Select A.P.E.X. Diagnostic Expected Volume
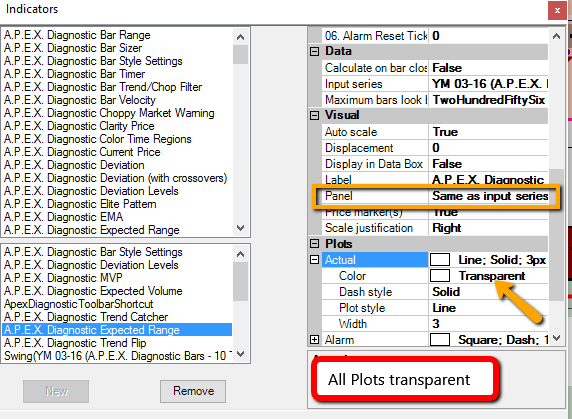Screen dimensions: 572x419 (93, 291)
